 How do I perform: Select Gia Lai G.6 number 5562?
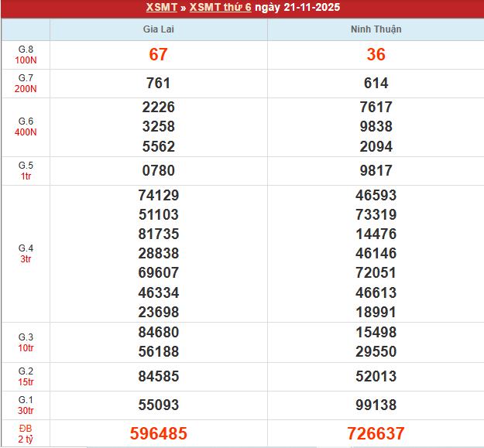point(158,146)
